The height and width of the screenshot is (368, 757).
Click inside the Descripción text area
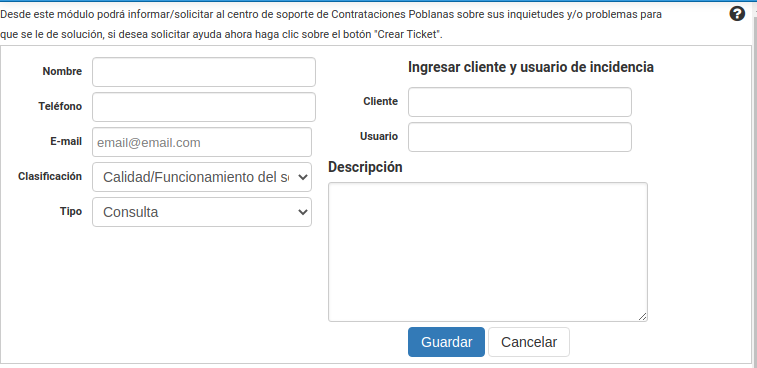tap(488, 252)
